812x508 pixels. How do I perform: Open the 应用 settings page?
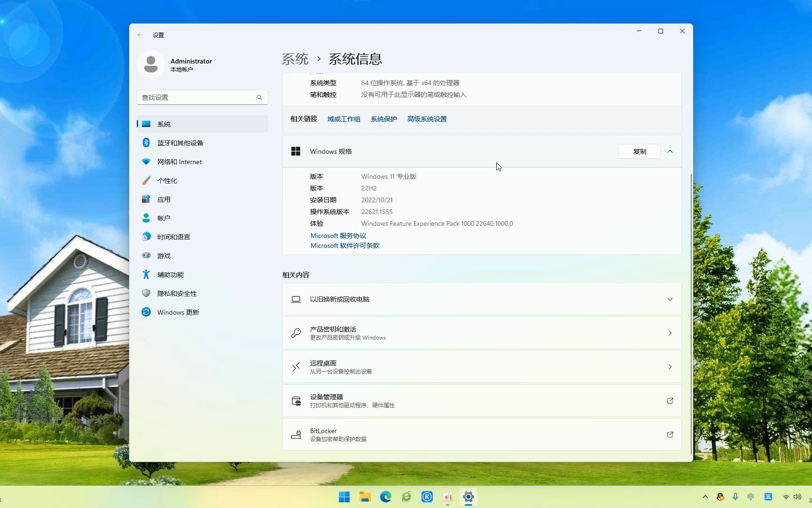pyautogui.click(x=164, y=199)
